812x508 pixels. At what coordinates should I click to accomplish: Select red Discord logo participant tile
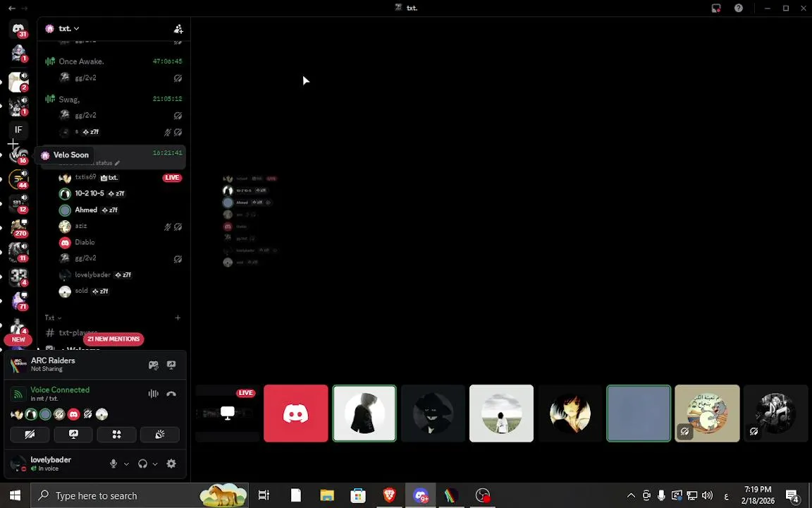pyautogui.click(x=296, y=413)
